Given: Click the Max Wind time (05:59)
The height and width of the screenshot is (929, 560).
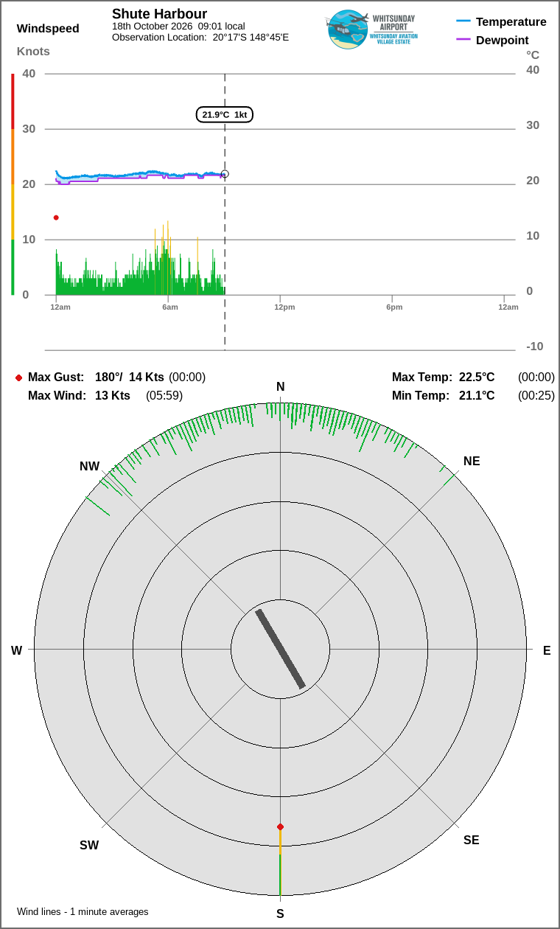Looking at the screenshot, I should 164,396.
